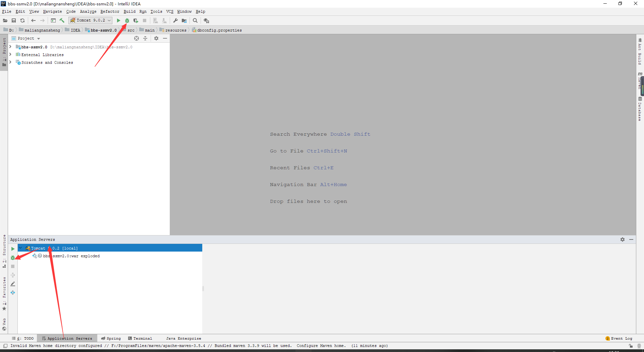Click the Save All disk icon
Screen dimensions: 644x352
[14, 20]
